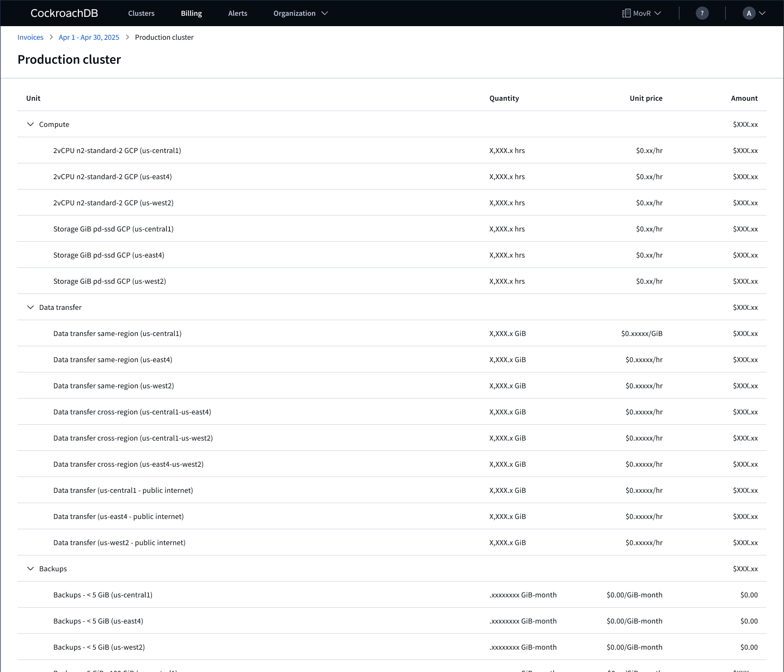Expand the account menu chevron
784x672 pixels.
762,13
